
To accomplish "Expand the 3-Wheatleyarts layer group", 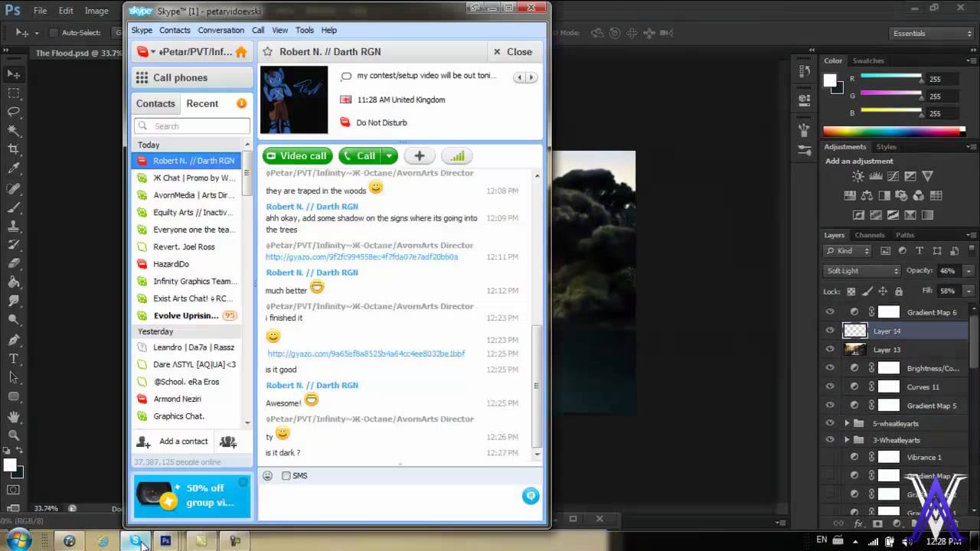I will 847,440.
